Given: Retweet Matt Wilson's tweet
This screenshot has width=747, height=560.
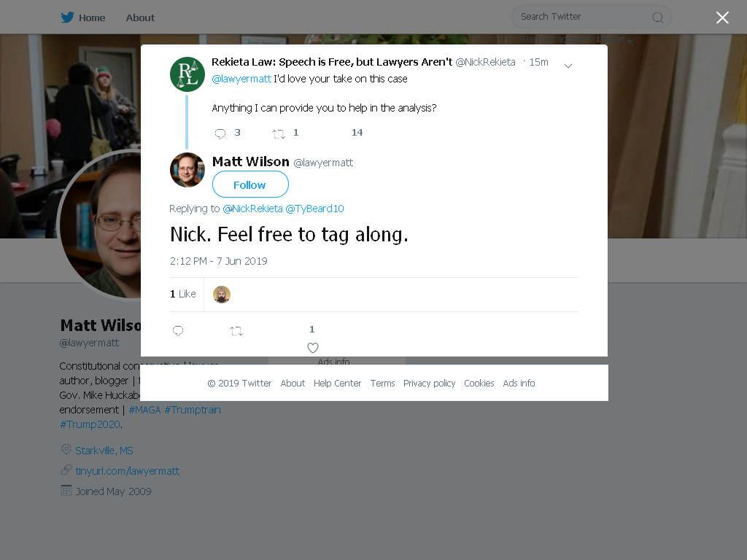Looking at the screenshot, I should [236, 330].
